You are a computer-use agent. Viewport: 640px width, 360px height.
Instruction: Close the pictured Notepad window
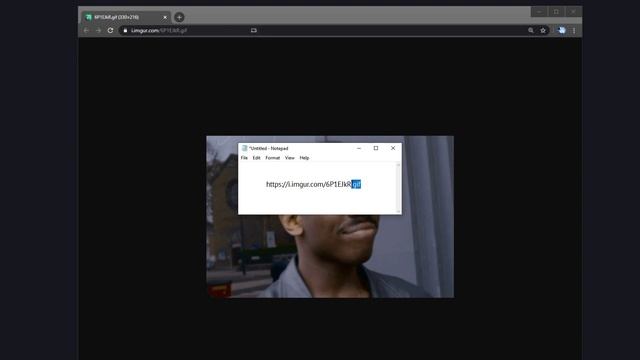tap(393, 148)
